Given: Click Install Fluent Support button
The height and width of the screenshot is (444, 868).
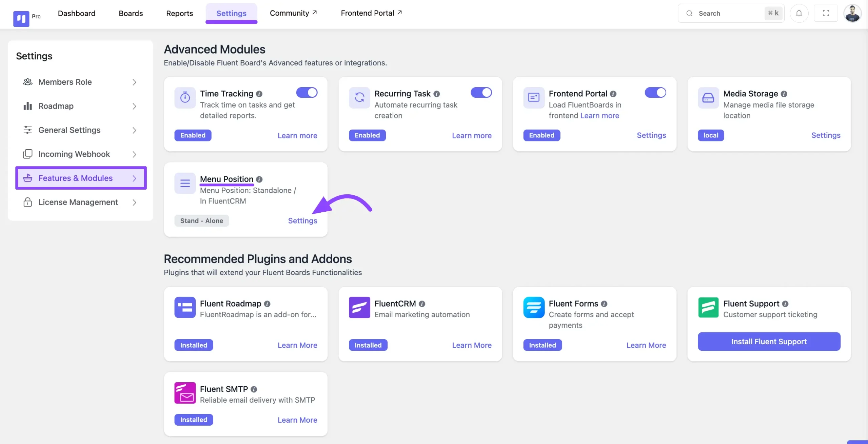Looking at the screenshot, I should (769, 342).
